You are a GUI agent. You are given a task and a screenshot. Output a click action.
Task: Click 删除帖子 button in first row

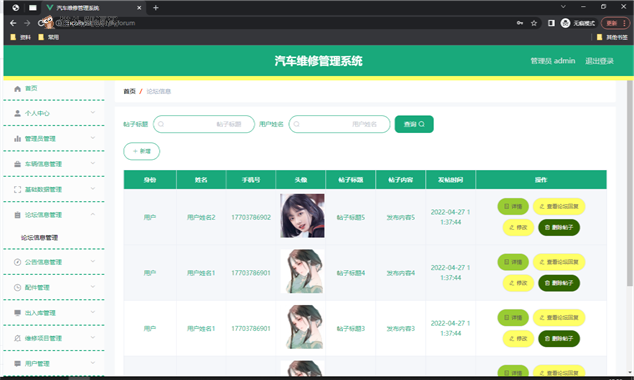point(559,227)
